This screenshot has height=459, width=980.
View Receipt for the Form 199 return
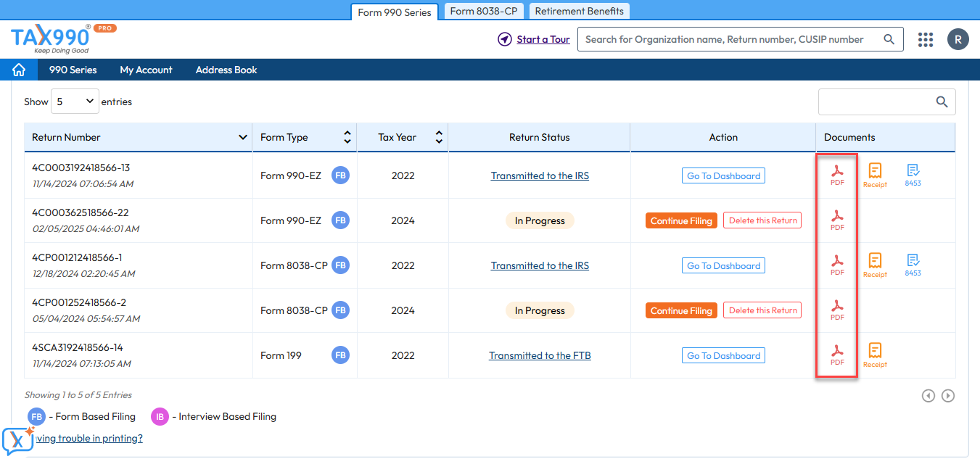pos(875,355)
